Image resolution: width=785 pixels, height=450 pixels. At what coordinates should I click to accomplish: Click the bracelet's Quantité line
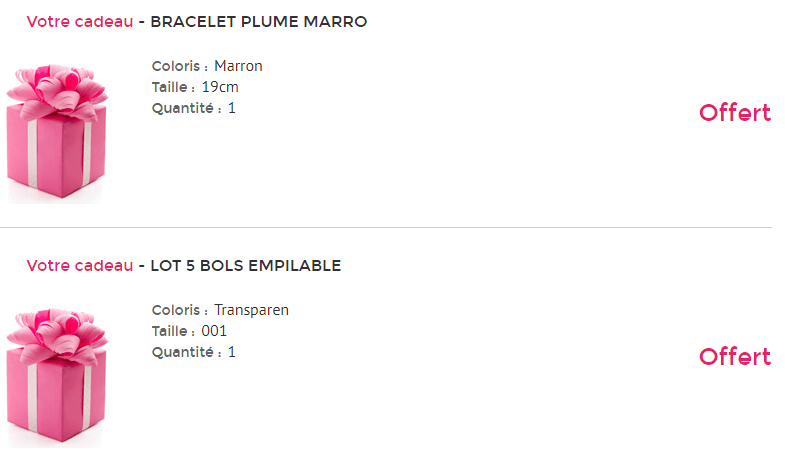tap(194, 108)
